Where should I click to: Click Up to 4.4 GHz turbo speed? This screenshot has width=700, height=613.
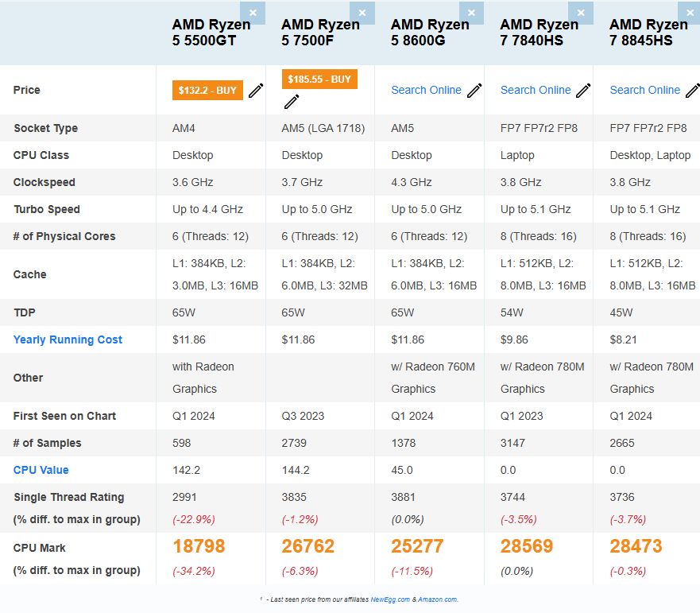(x=207, y=209)
